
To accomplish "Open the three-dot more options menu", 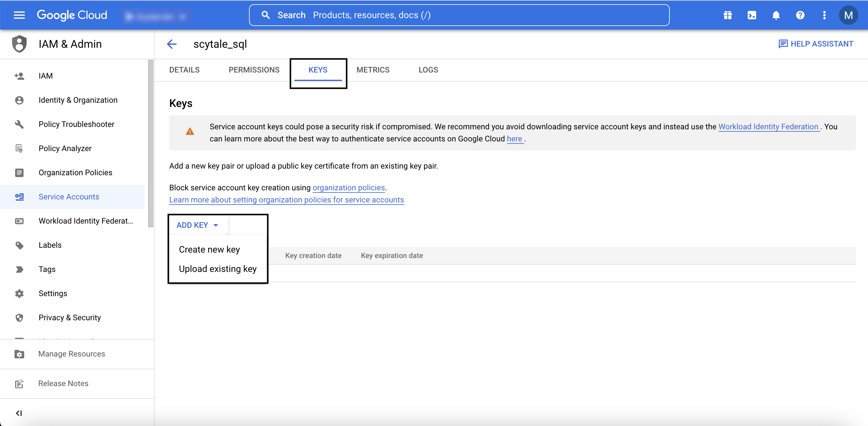I will point(824,15).
